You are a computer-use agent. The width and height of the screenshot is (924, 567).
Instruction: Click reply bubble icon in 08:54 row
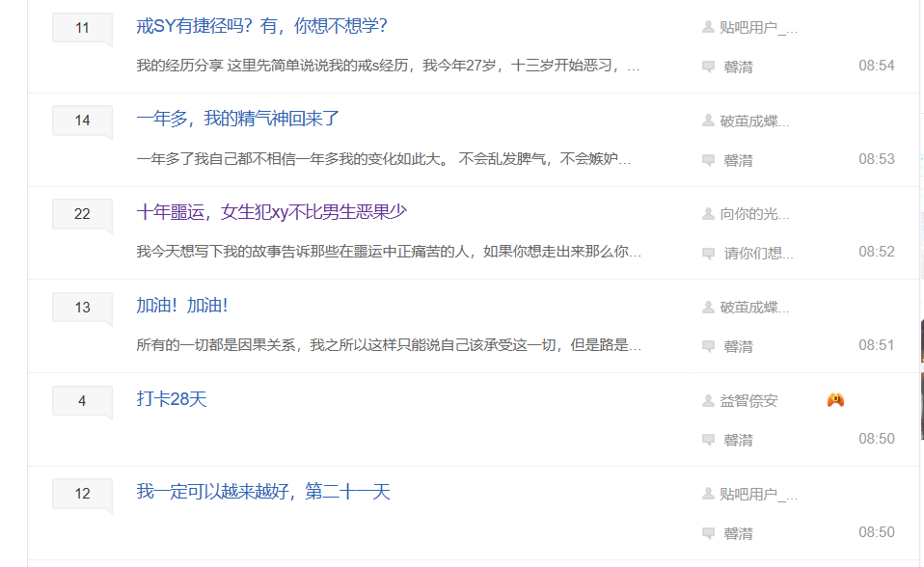pos(709,67)
